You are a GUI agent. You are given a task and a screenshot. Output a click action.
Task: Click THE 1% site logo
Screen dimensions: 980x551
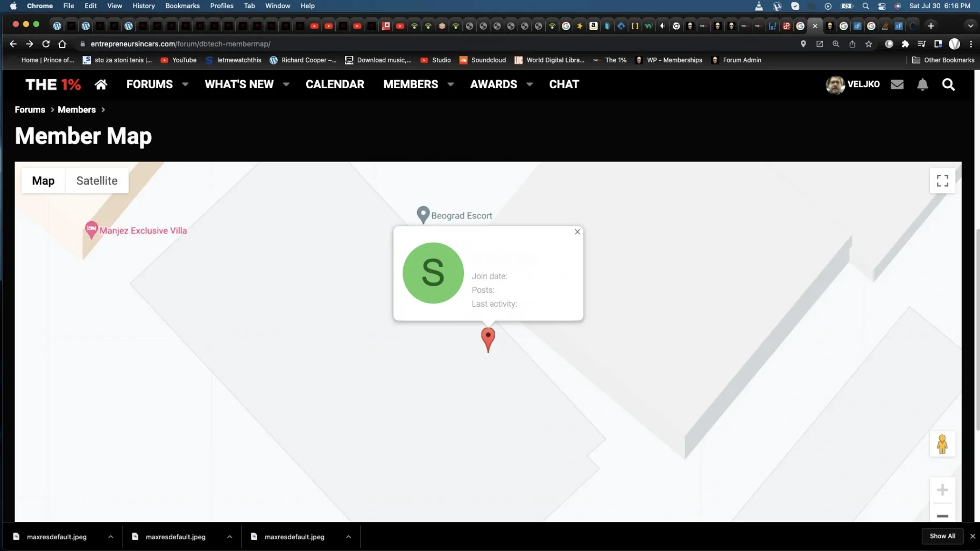(53, 84)
